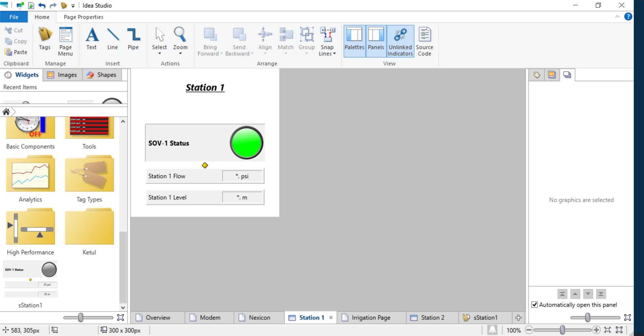Image resolution: width=644 pixels, height=336 pixels.
Task: Expand the Snap Lines dropdown
Action: click(x=327, y=53)
